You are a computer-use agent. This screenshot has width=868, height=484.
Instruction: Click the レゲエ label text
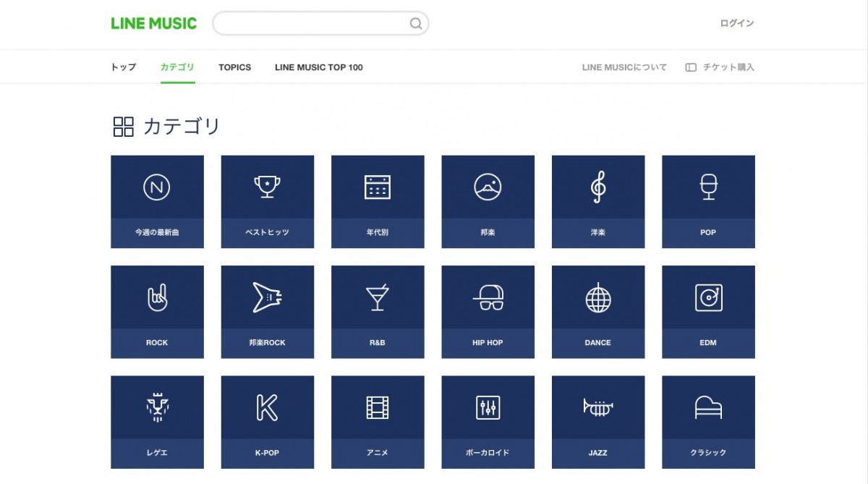tap(157, 453)
